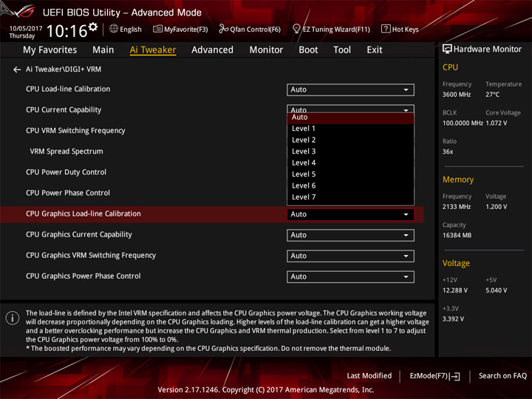Click the 16384 MB memory capacity value

457,236
